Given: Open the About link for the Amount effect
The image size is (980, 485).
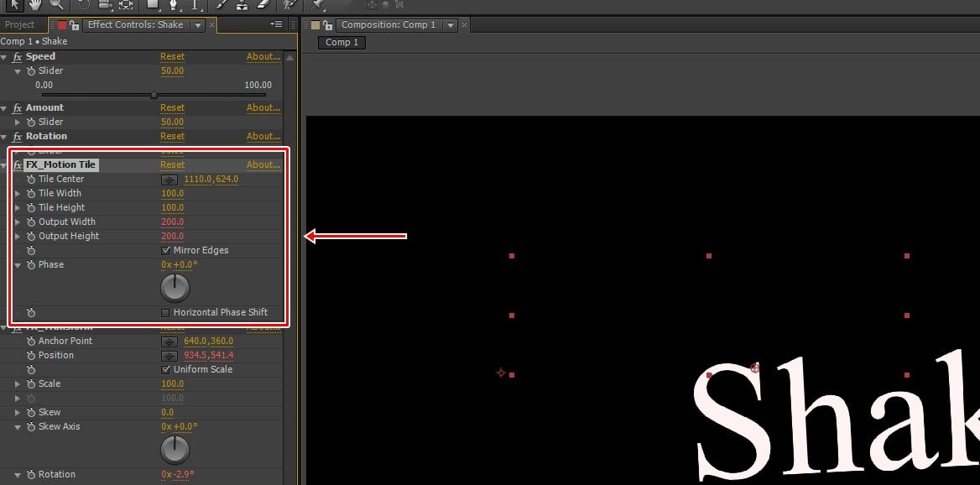Looking at the screenshot, I should coord(263,108).
